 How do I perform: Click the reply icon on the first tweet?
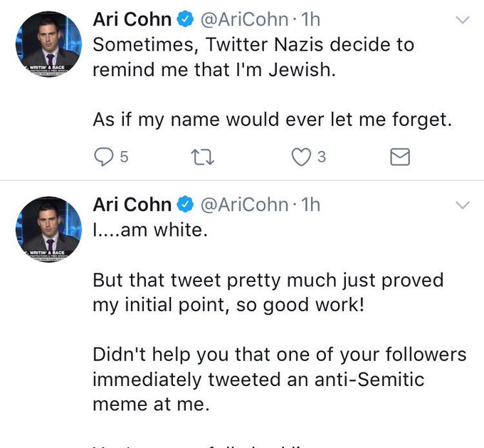[x=103, y=157]
